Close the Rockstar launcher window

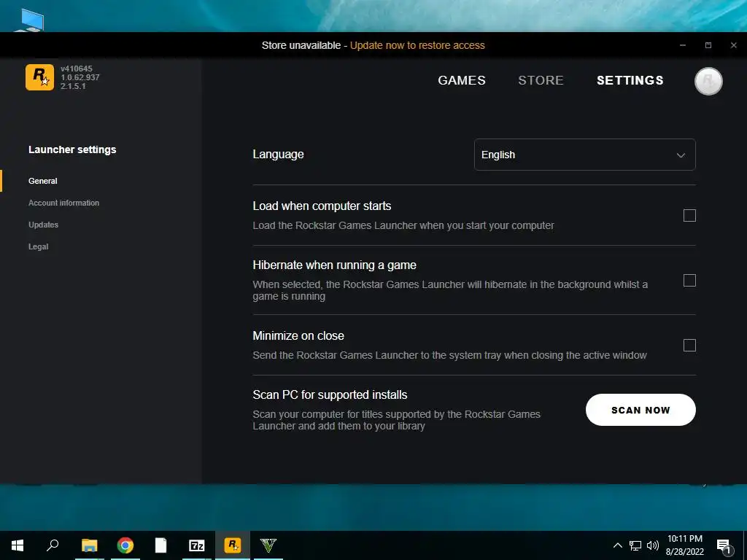734,45
